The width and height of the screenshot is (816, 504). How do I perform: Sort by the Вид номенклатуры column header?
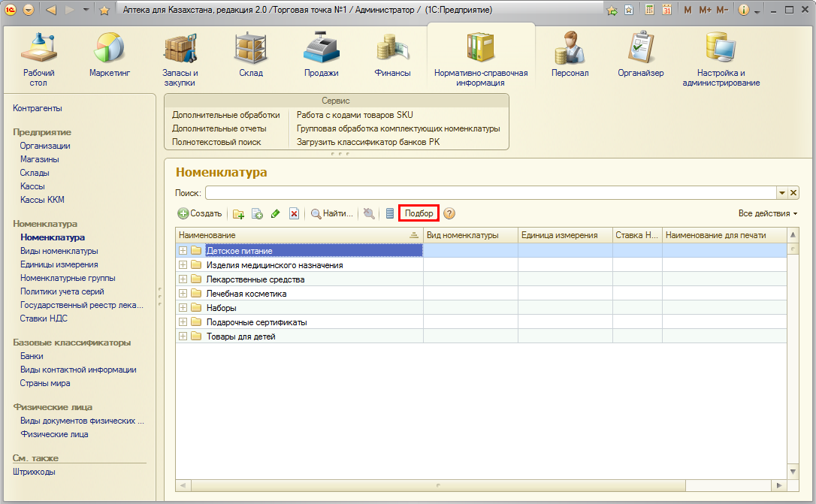pyautogui.click(x=462, y=235)
